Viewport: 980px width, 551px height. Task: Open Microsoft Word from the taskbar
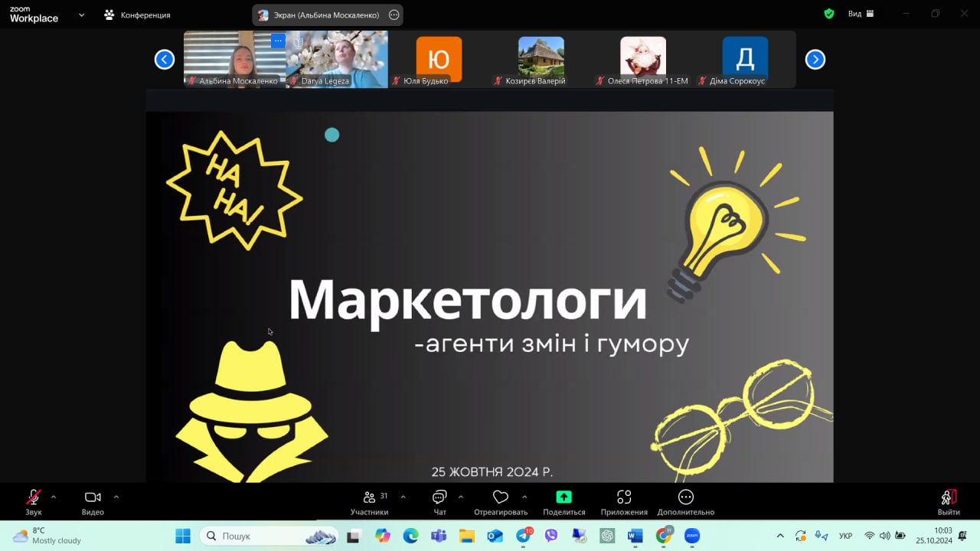coord(635,536)
